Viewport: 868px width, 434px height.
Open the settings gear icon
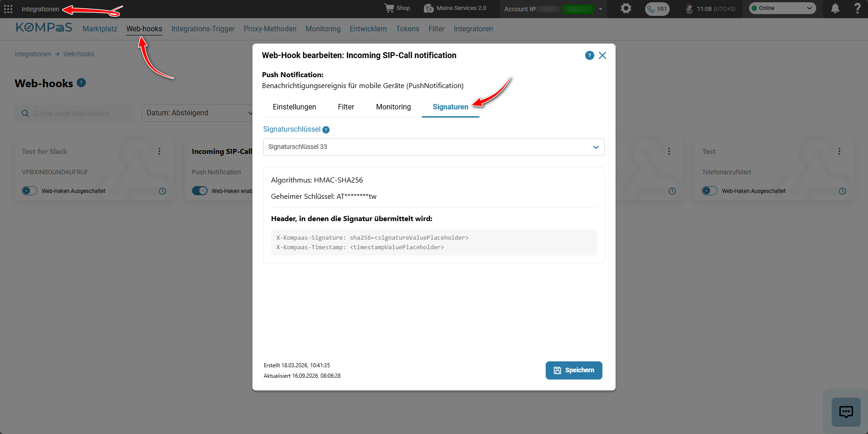coord(626,8)
